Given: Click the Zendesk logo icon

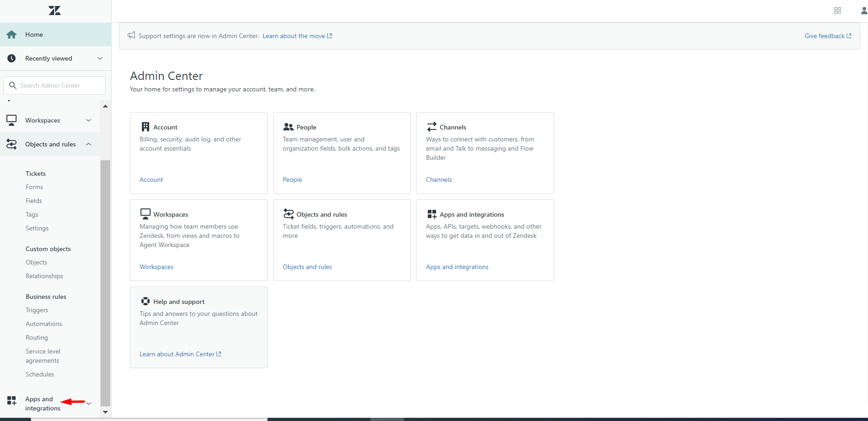Looking at the screenshot, I should click(55, 11).
